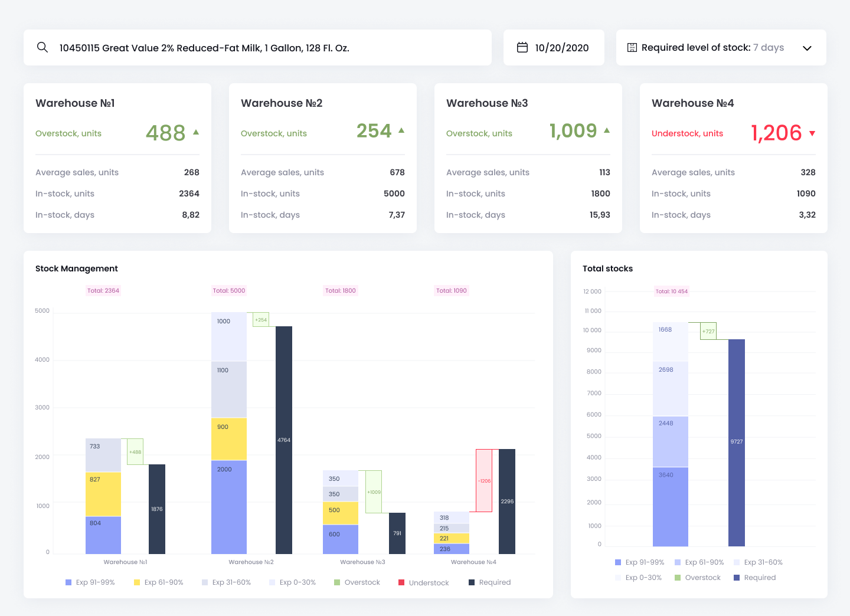Click the 2448 segment in Total stocks bar
This screenshot has width=850, height=616.
671,442
